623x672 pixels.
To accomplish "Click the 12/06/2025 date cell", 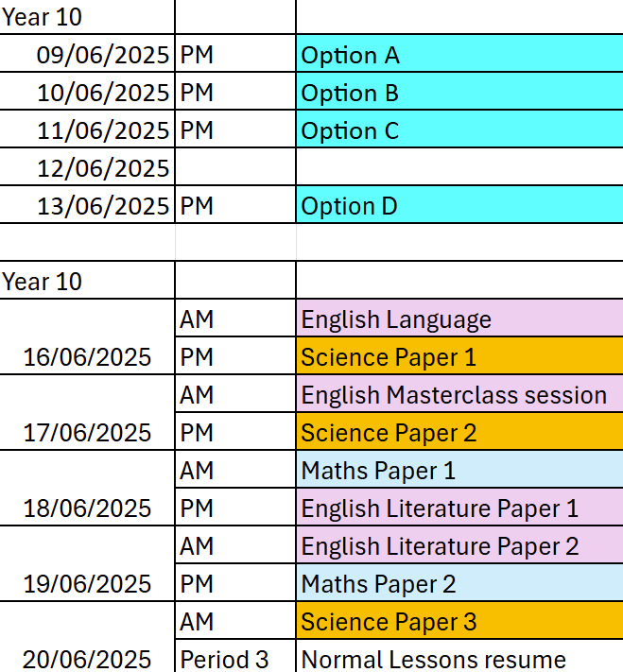I will 87,166.
